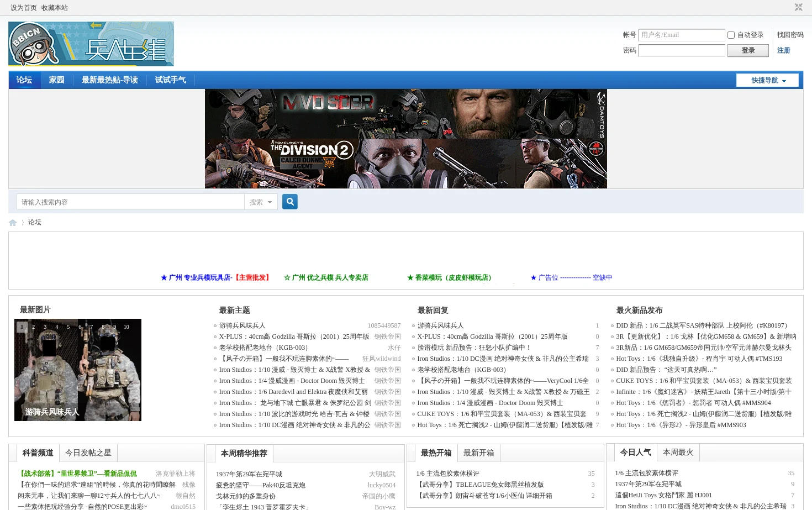The height and width of the screenshot is (510, 812).
Task: Switch to the 今日发帖之星 tab
Action: pos(88,453)
